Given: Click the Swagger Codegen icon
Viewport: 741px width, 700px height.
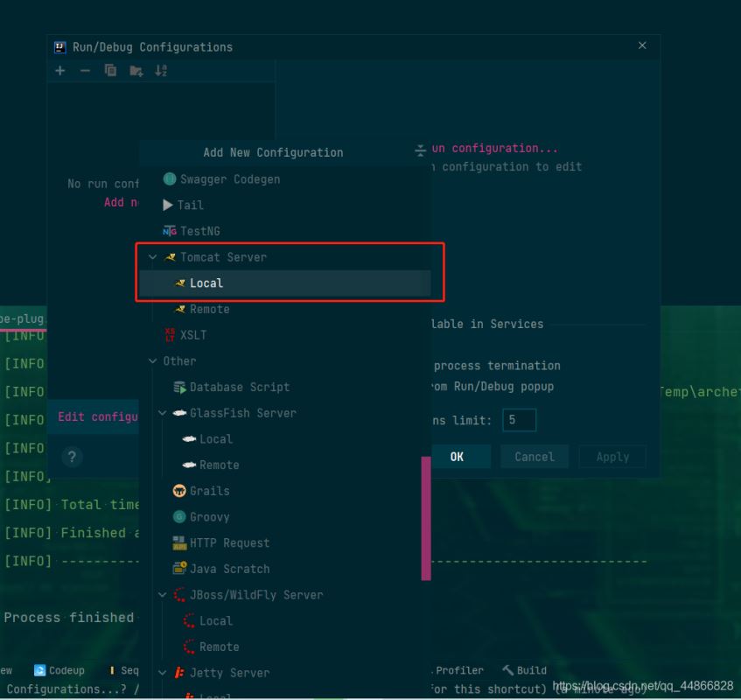Looking at the screenshot, I should tap(169, 179).
